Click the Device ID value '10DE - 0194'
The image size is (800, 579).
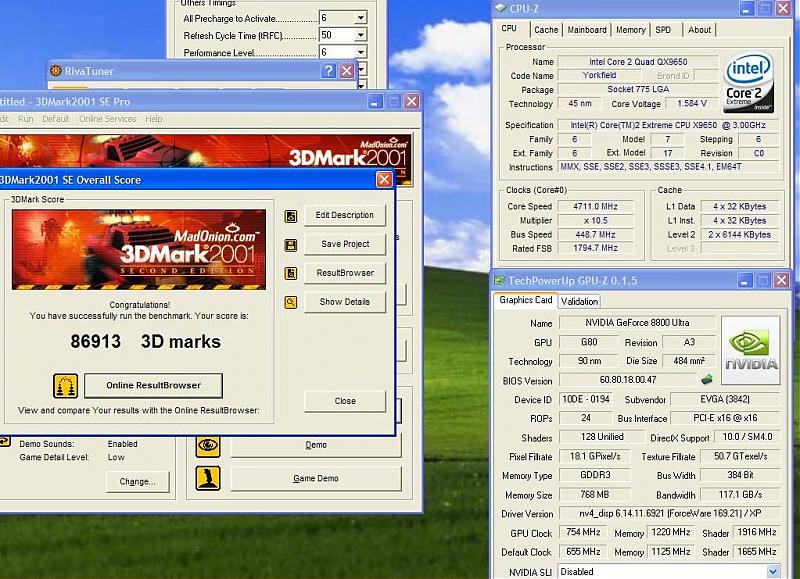pyautogui.click(x=586, y=399)
